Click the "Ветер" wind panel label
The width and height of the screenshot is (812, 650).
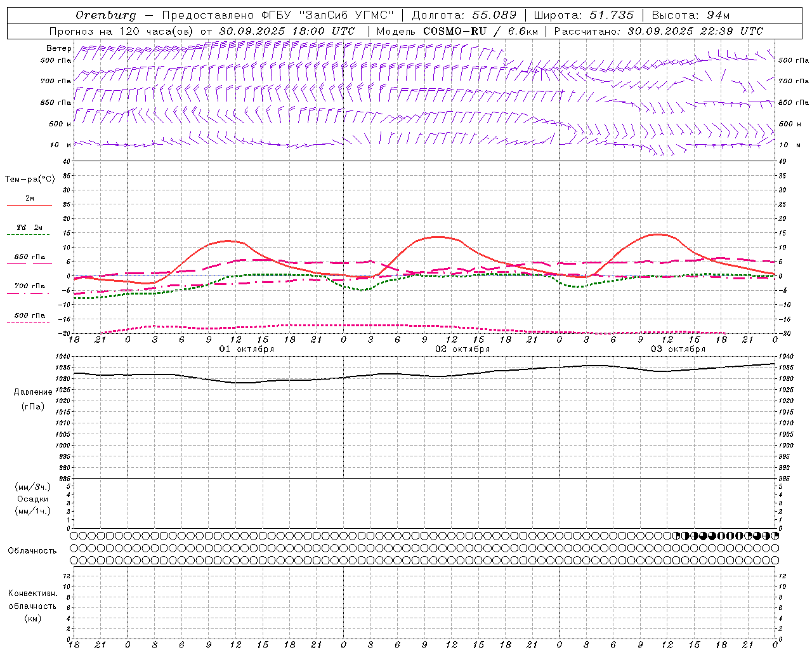pyautogui.click(x=59, y=48)
